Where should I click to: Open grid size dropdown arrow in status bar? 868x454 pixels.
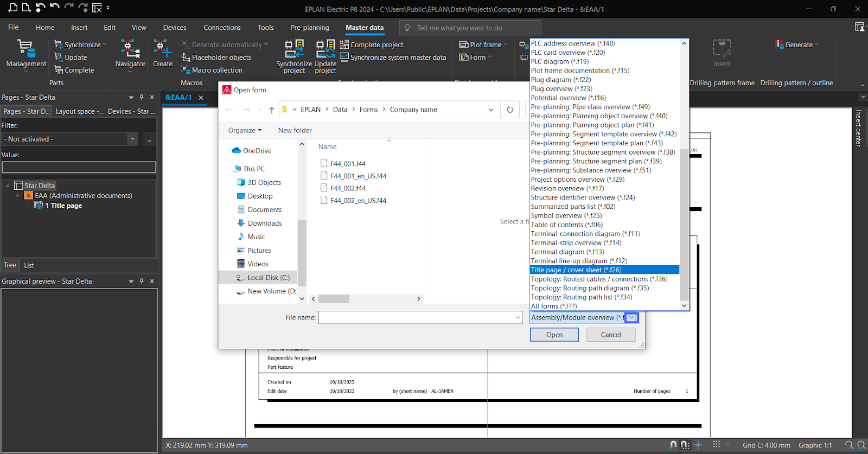[728, 445]
